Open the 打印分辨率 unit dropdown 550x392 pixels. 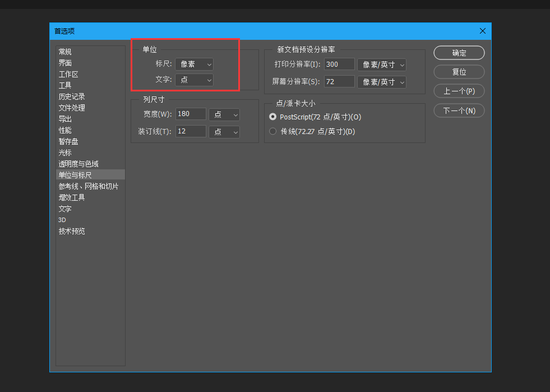click(x=382, y=64)
